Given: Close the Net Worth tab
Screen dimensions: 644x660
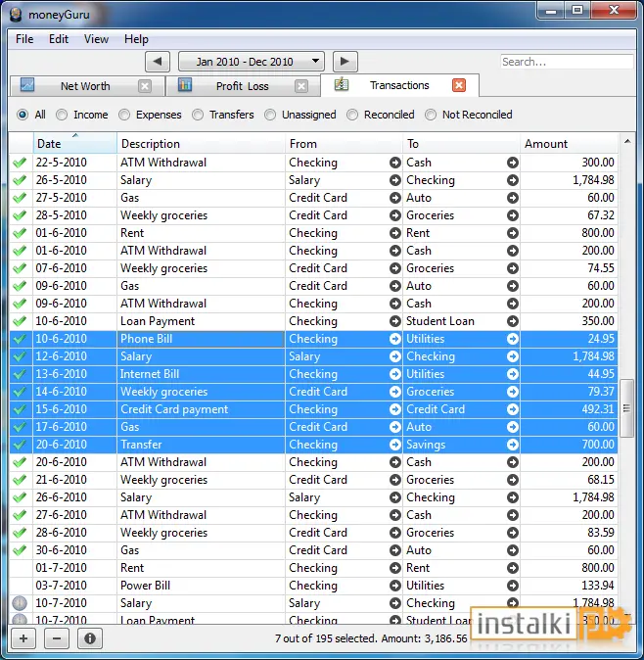Looking at the screenshot, I should pos(145,86).
